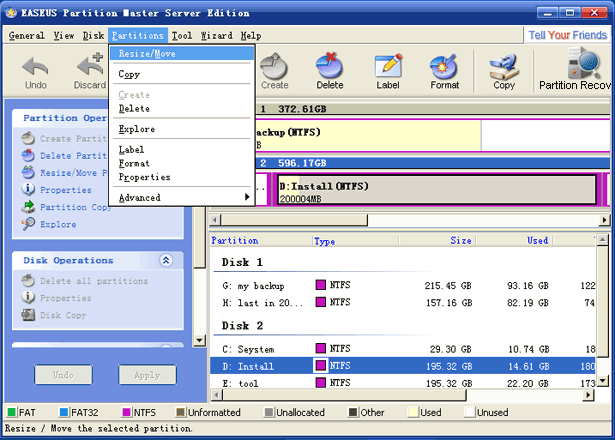Click the Undo toolbar icon
Image resolution: width=615 pixels, height=440 pixels.
coord(35,67)
